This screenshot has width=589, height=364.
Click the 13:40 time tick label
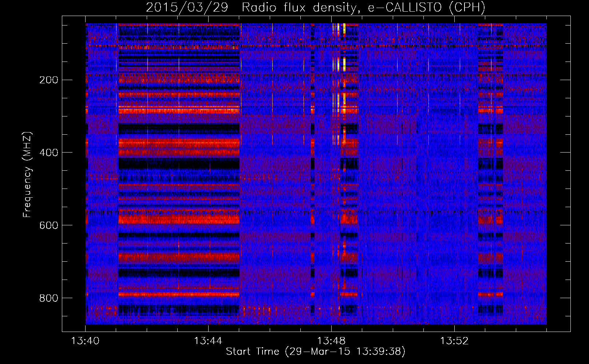(85, 341)
